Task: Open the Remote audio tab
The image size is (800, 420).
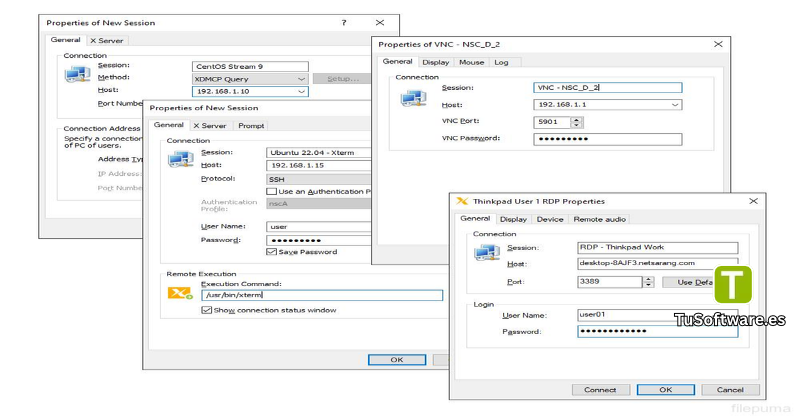Action: point(599,219)
